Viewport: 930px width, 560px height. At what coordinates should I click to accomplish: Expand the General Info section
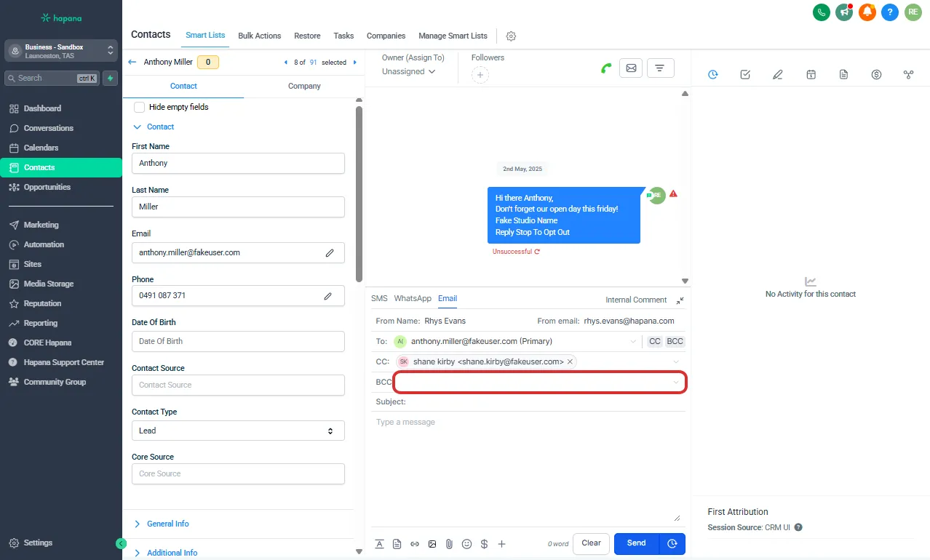167,524
